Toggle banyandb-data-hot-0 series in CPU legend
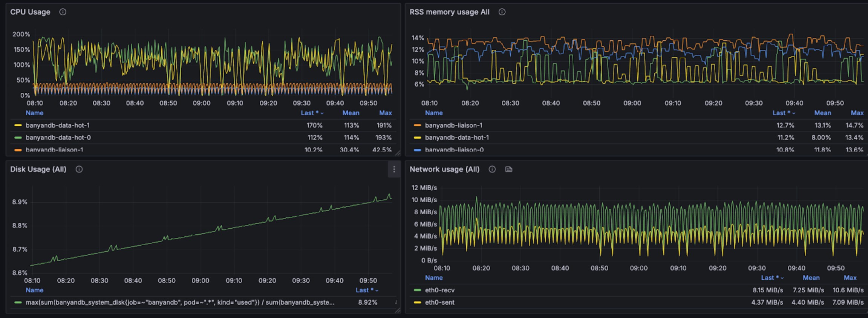Screen dimensions: 868x318 tap(58, 138)
